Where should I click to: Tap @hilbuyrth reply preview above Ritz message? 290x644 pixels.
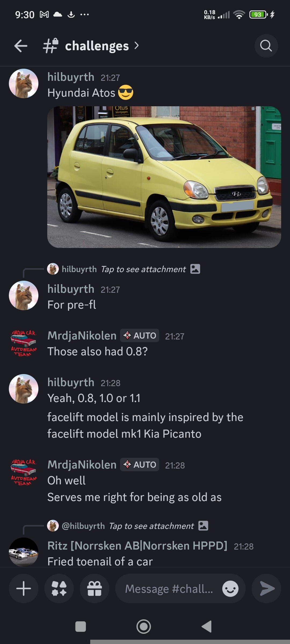[128, 526]
